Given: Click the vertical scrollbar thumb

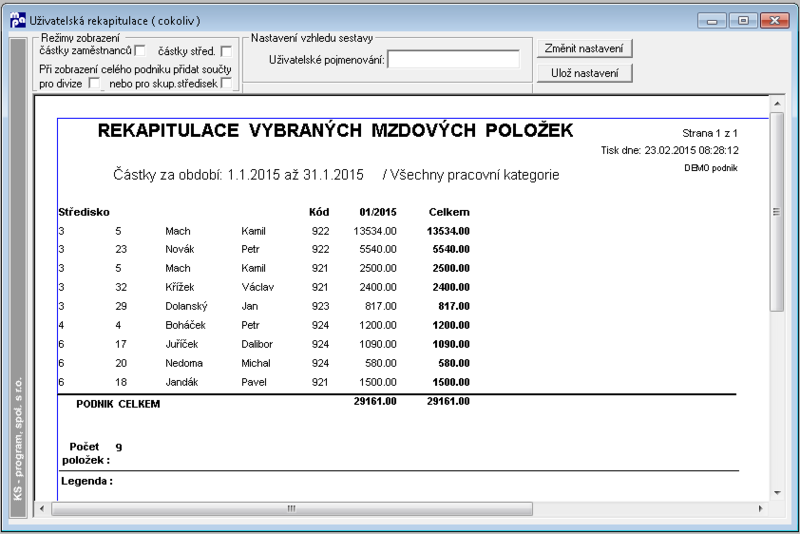Looking at the screenshot, I should pyautogui.click(x=777, y=212).
